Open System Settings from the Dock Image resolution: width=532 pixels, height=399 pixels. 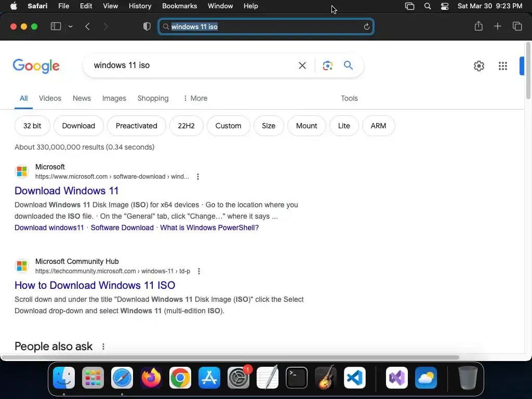[238, 378]
